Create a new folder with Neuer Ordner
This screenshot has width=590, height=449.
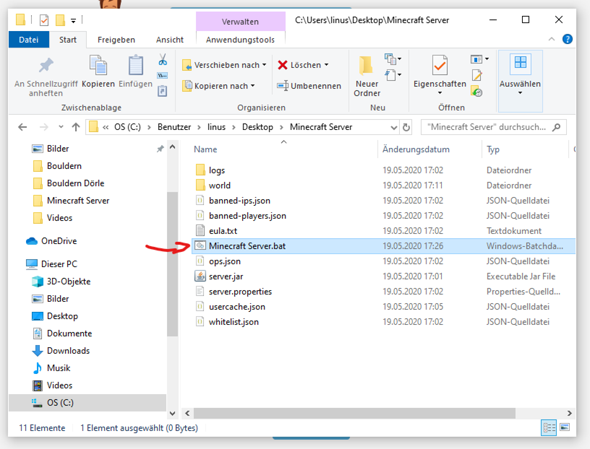click(x=366, y=76)
